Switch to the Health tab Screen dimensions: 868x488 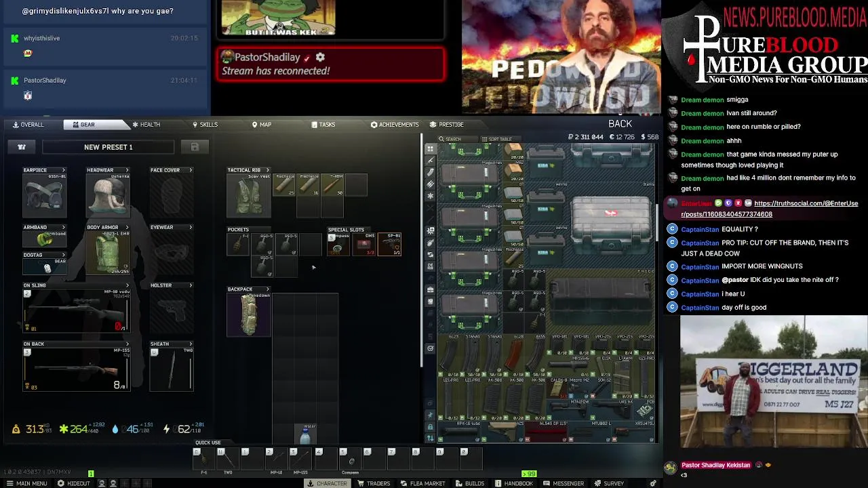(145, 125)
